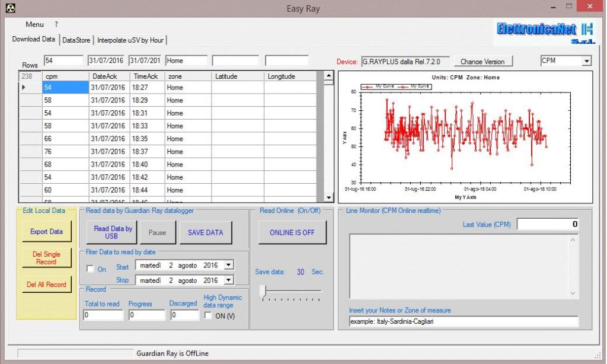Click the empty Longitude filter field
The image size is (607, 364).
tap(287, 60)
